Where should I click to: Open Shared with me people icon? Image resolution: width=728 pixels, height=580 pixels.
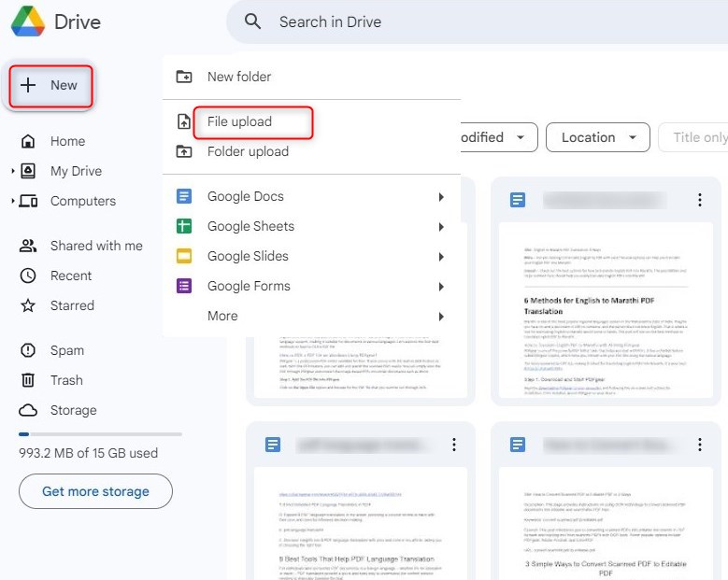tap(28, 246)
